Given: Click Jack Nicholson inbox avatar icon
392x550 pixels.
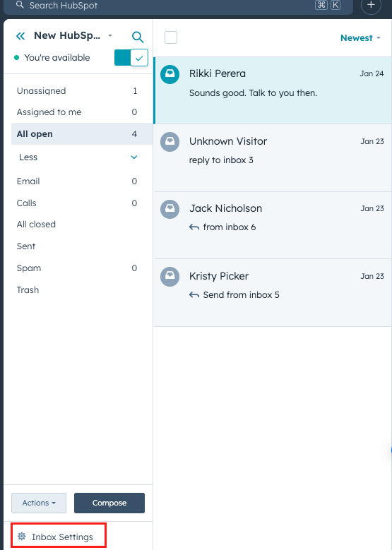Looking at the screenshot, I should pyautogui.click(x=170, y=209).
